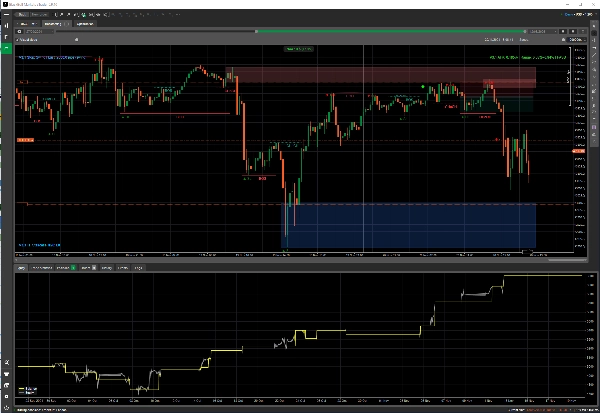Screen dimensions: 600x413
Task: Open the tab with the grey count badge
Action: coord(88,268)
